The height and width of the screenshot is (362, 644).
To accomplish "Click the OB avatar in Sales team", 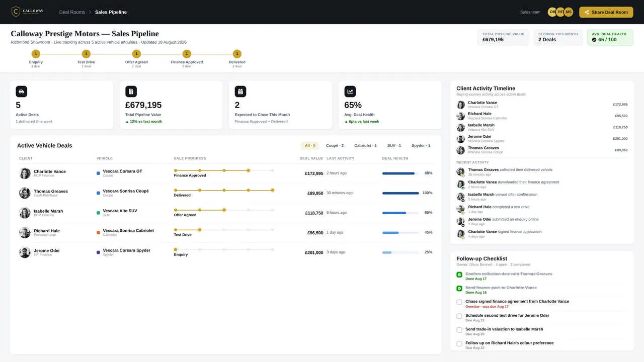I will [552, 12].
